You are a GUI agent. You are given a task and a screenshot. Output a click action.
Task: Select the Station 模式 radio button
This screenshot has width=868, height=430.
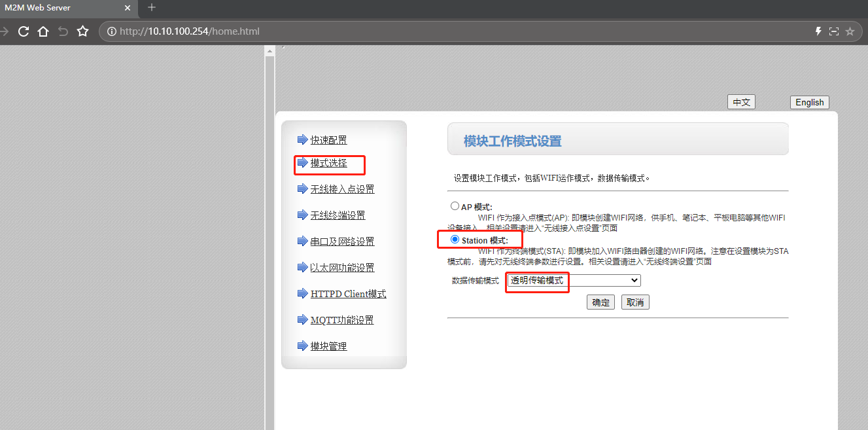tap(455, 240)
